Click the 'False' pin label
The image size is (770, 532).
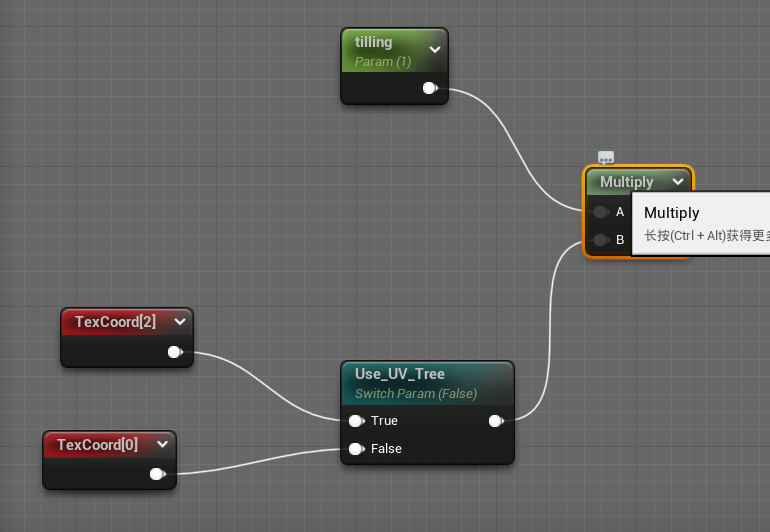tap(386, 449)
